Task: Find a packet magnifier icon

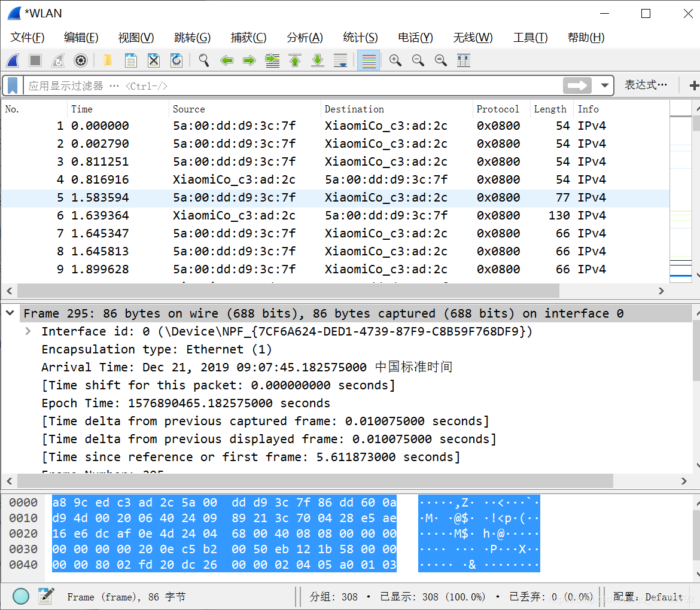Action: coord(204,60)
